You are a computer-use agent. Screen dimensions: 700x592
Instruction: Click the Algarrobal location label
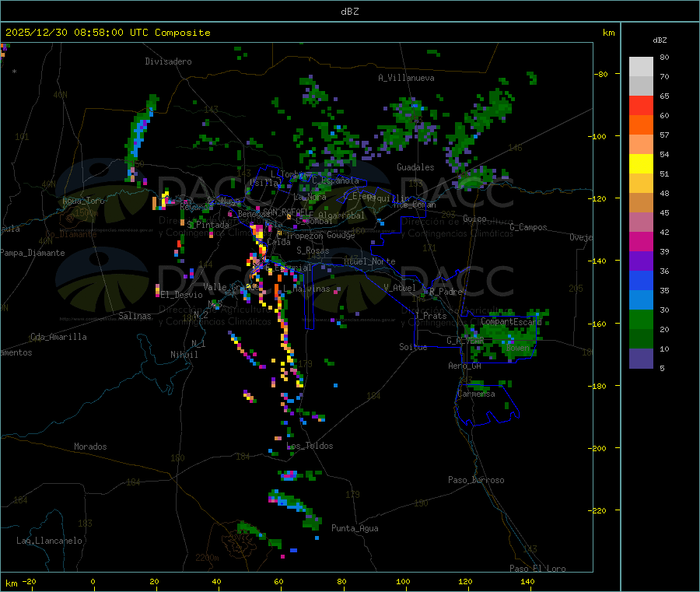341,215
